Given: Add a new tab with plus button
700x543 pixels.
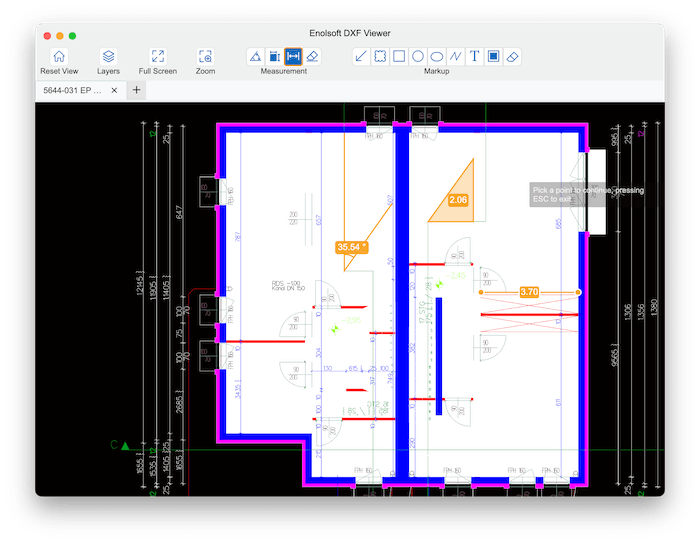Looking at the screenshot, I should [x=137, y=91].
